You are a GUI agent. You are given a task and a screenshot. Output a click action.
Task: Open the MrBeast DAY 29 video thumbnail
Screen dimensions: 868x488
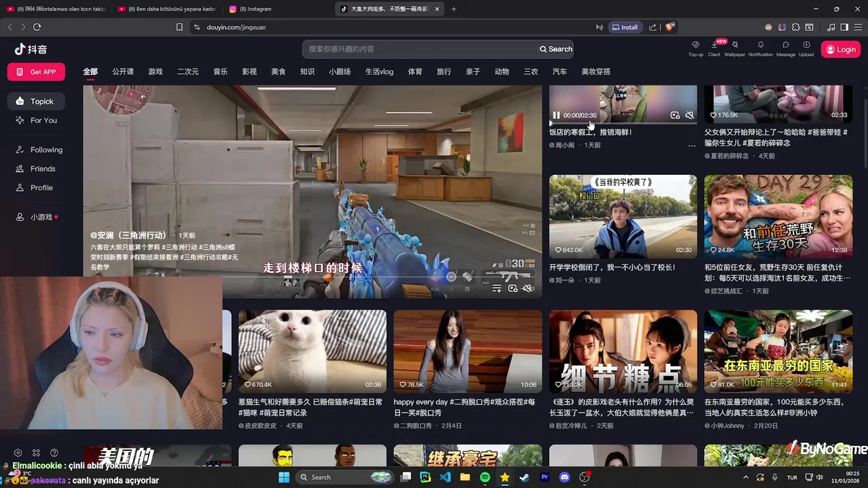[778, 216]
